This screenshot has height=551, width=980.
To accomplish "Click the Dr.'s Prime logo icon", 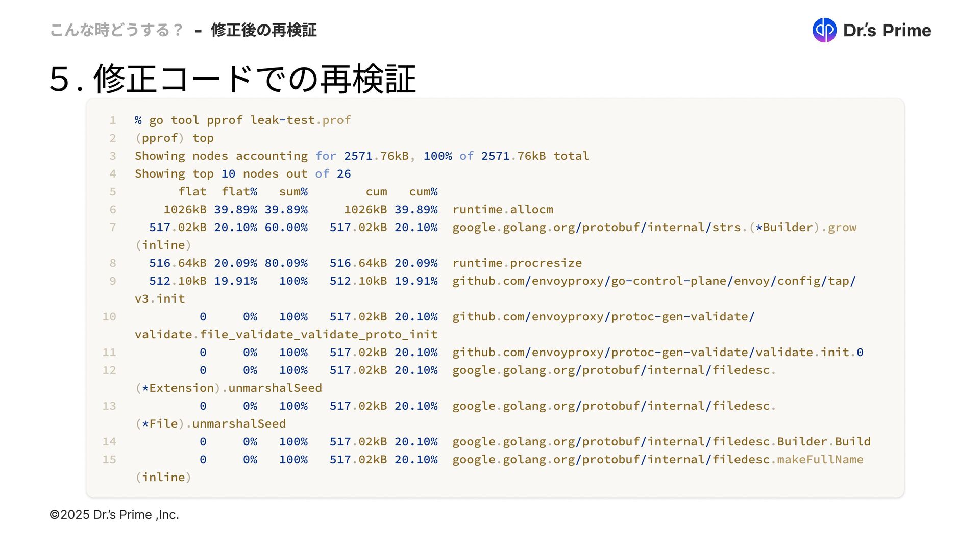I will point(824,30).
